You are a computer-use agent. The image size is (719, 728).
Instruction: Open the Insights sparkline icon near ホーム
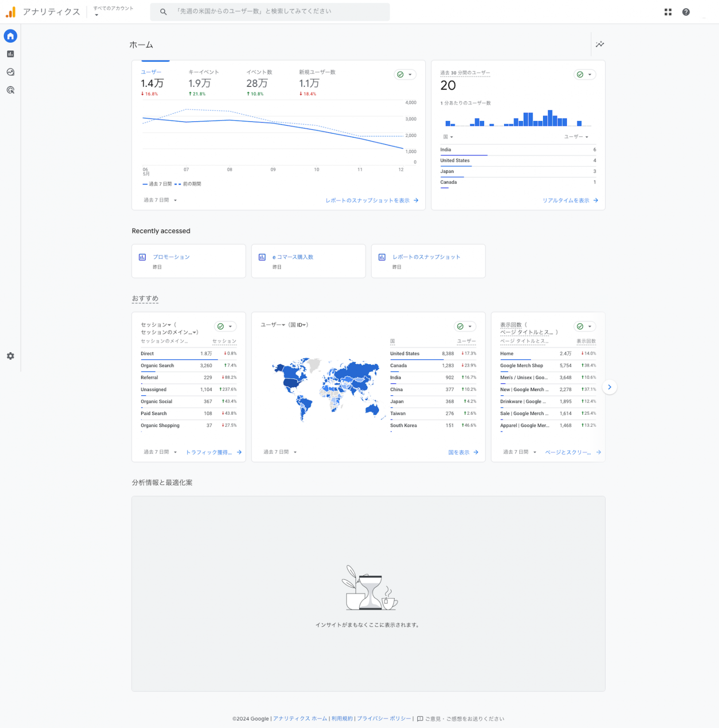coord(600,44)
